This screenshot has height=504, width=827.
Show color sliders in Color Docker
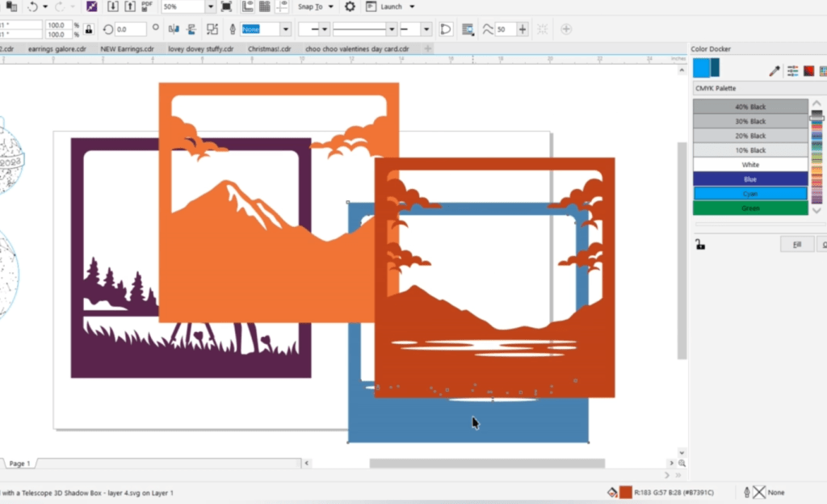point(792,71)
